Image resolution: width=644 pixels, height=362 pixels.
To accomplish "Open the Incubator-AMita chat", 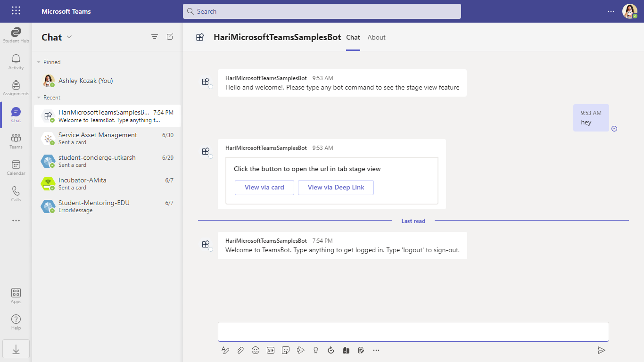I will 107,184.
